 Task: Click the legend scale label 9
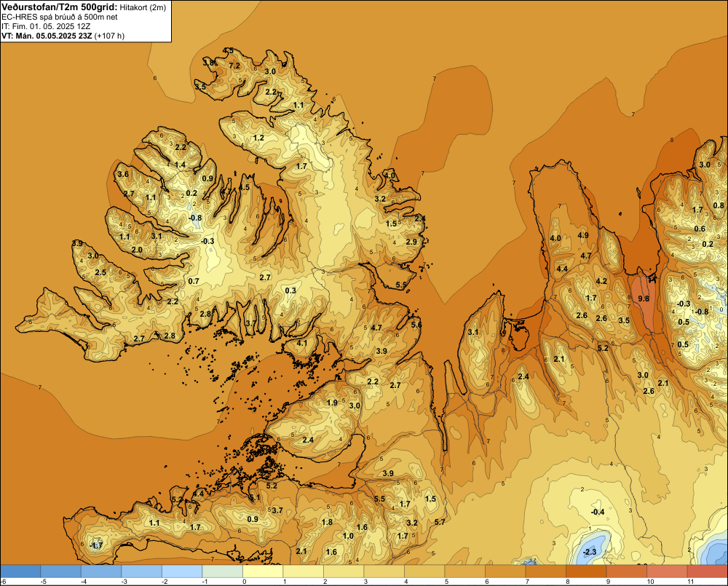608,582
